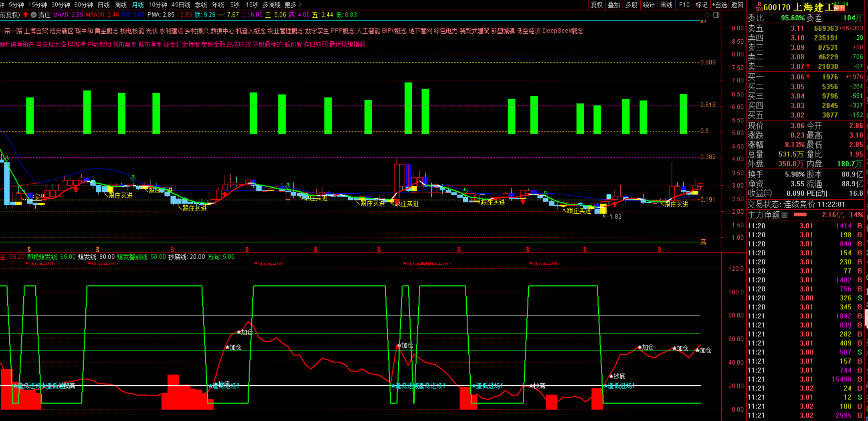
Task: Click the 买一 bid price 3.06 row
Action: [806, 77]
